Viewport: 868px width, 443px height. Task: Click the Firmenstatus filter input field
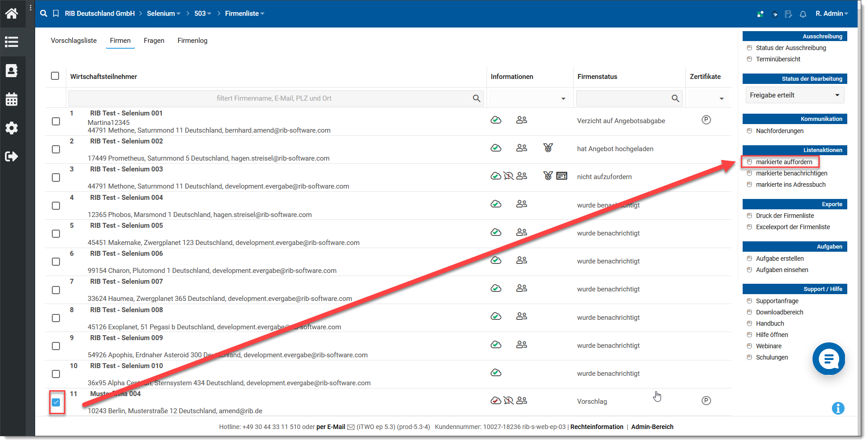(629, 98)
